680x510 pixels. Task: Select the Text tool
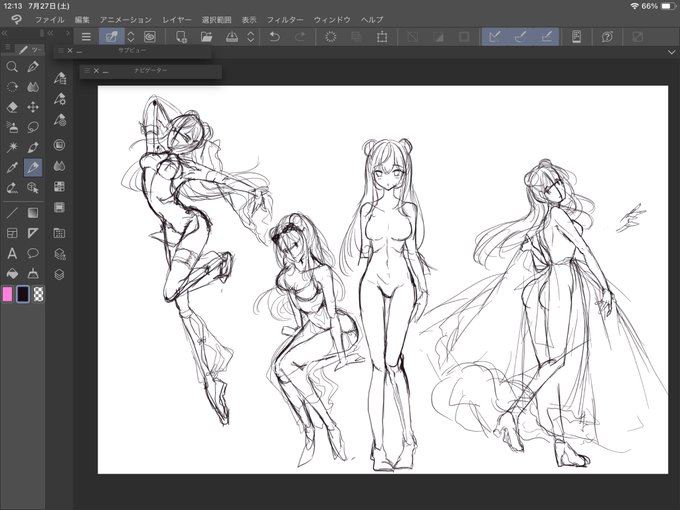(x=12, y=253)
